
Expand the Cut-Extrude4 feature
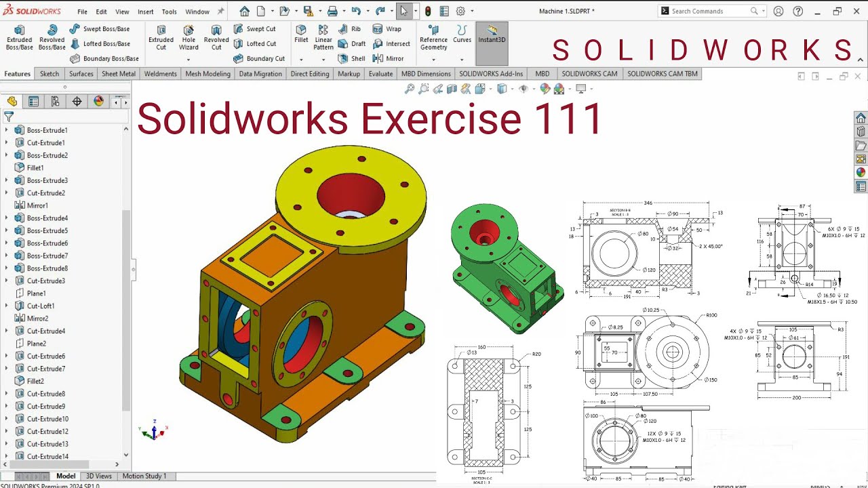7,331
